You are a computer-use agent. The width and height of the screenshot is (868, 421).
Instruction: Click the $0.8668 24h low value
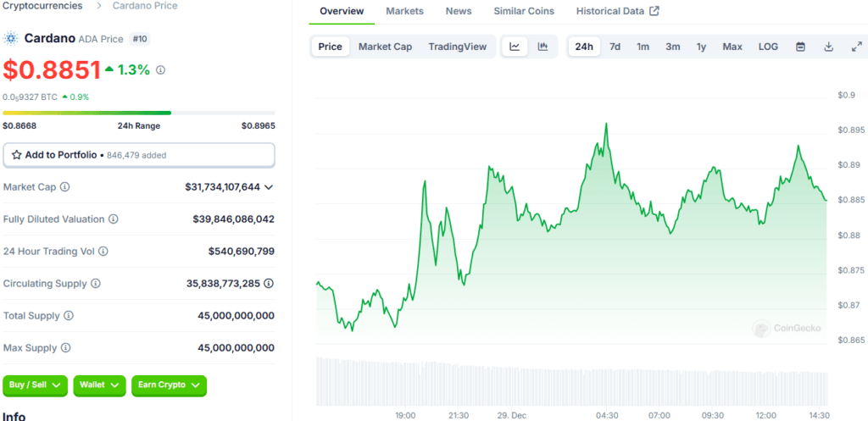pyautogui.click(x=19, y=125)
